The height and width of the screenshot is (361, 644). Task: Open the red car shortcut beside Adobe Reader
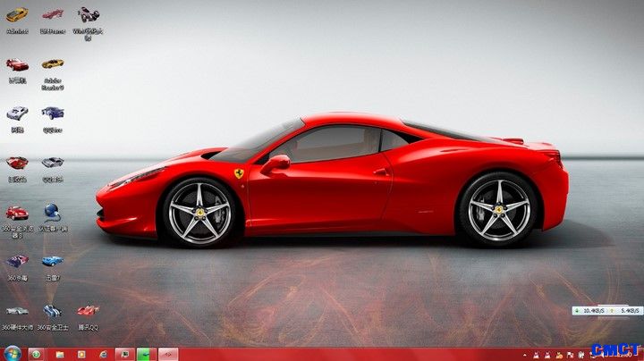pos(17,64)
